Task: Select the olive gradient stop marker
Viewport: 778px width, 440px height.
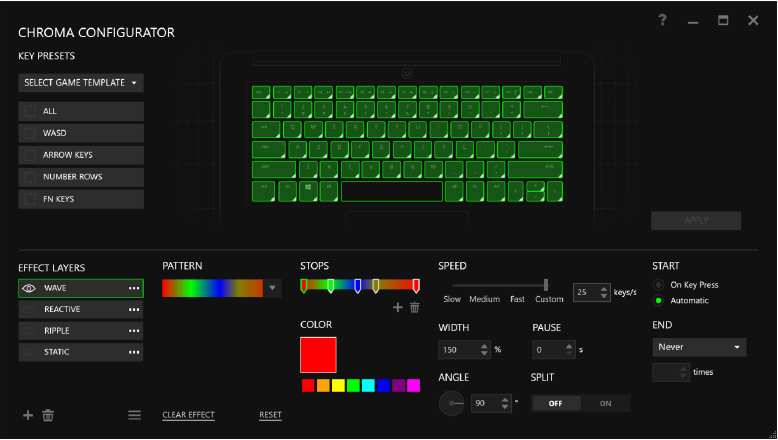Action: pos(376,286)
